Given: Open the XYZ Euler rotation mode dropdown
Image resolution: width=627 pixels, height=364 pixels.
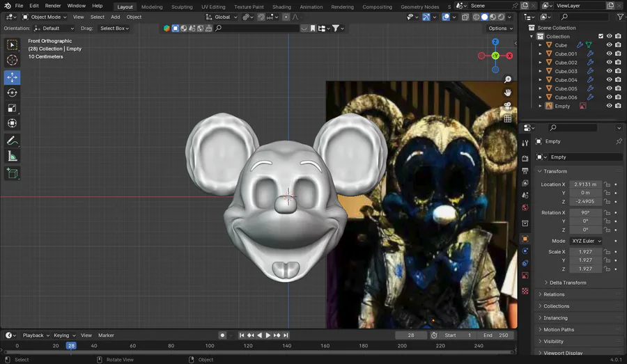Looking at the screenshot, I should click(586, 241).
